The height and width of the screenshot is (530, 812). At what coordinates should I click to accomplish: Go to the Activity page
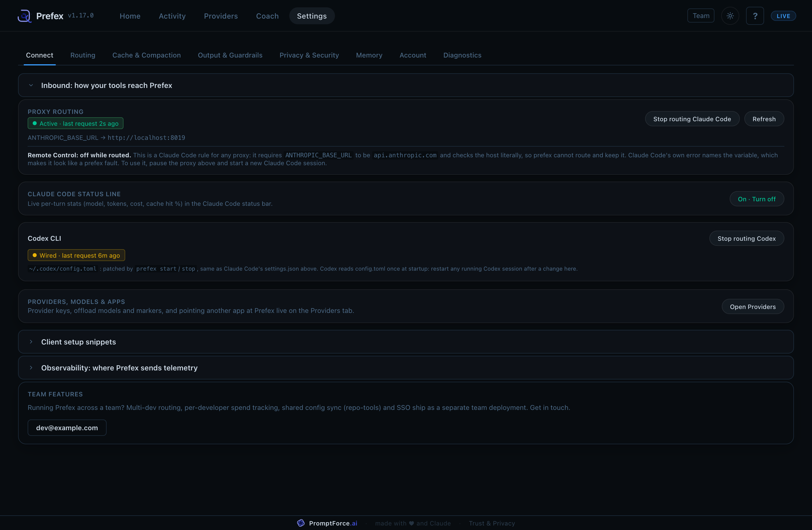tap(172, 16)
